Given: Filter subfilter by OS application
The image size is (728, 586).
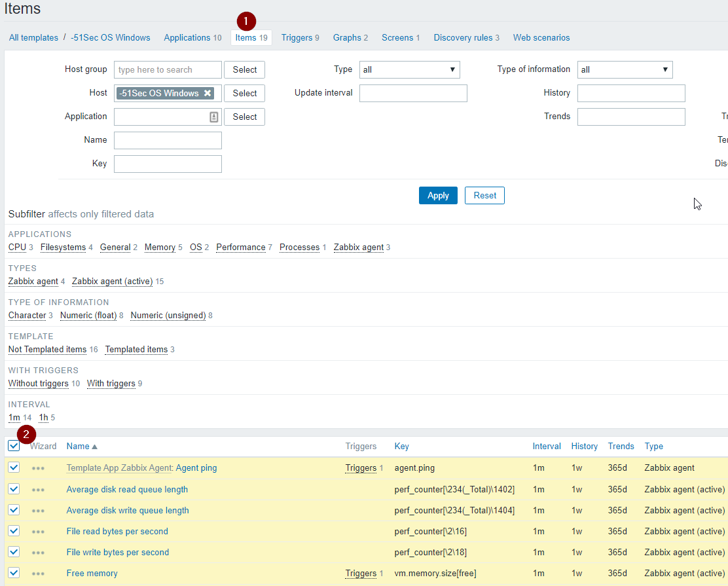Looking at the screenshot, I should coord(196,247).
